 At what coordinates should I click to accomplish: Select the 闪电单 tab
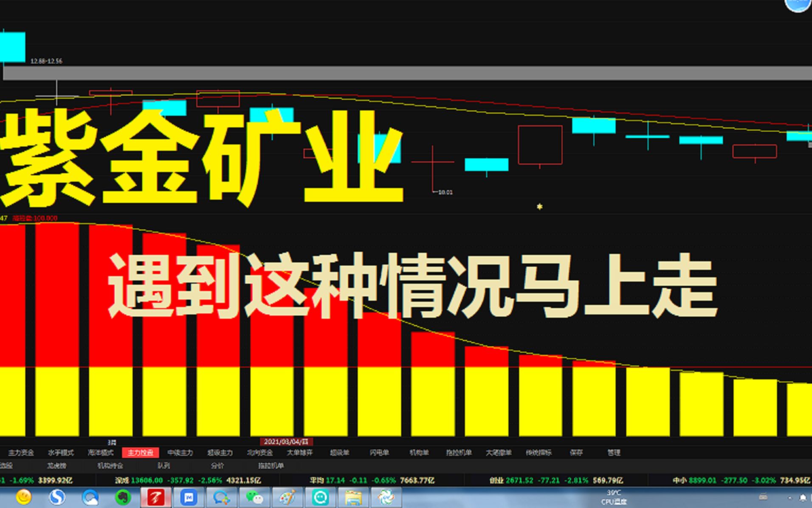[x=379, y=453]
